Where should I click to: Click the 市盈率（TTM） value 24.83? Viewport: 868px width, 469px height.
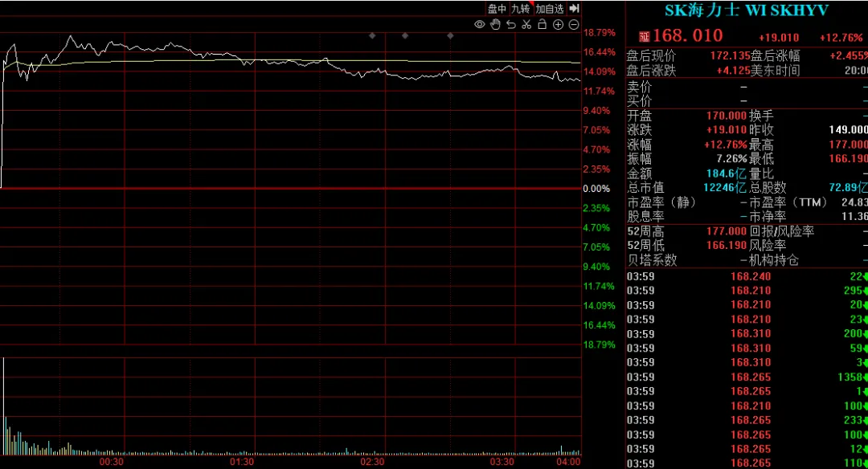click(854, 202)
